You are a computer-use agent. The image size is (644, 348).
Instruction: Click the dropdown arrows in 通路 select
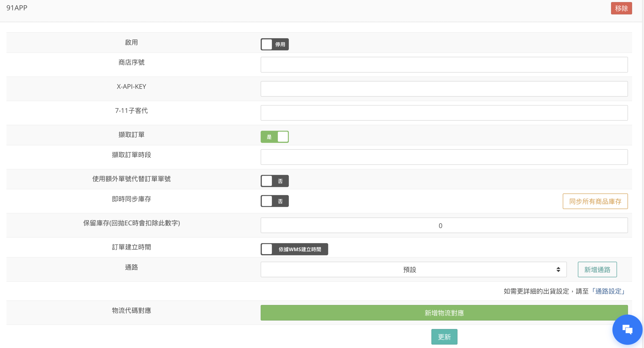click(x=558, y=269)
